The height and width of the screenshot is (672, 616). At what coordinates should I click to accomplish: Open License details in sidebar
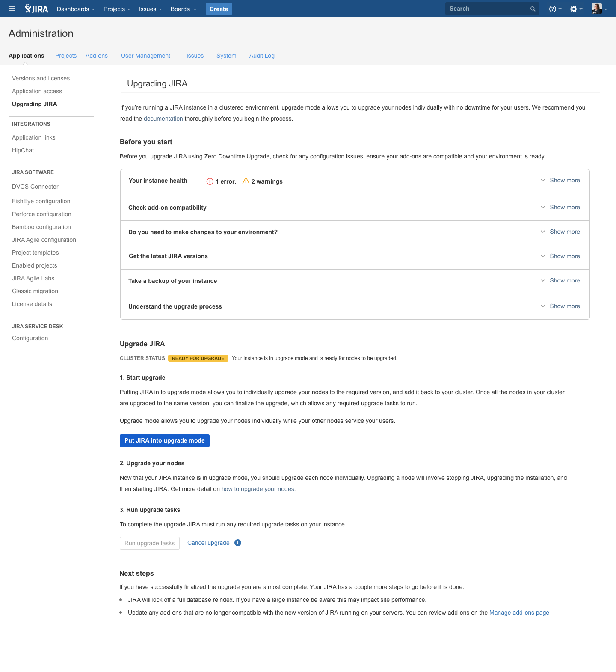click(x=32, y=304)
